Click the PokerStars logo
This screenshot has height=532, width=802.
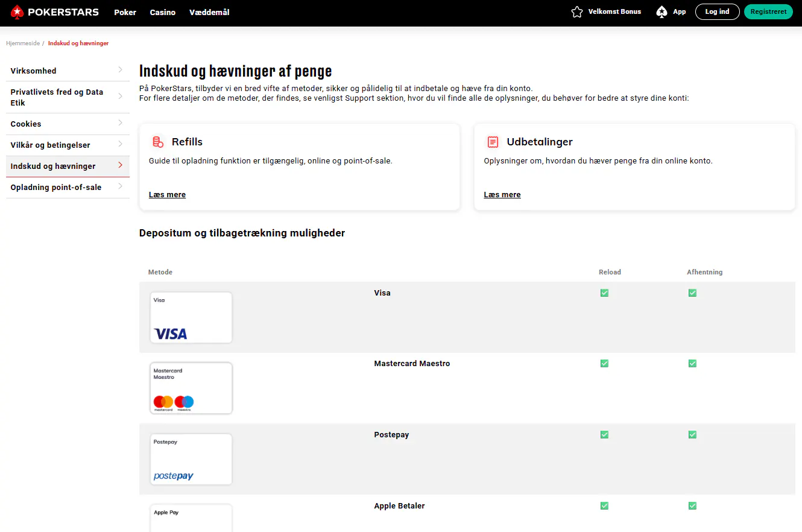[54, 11]
